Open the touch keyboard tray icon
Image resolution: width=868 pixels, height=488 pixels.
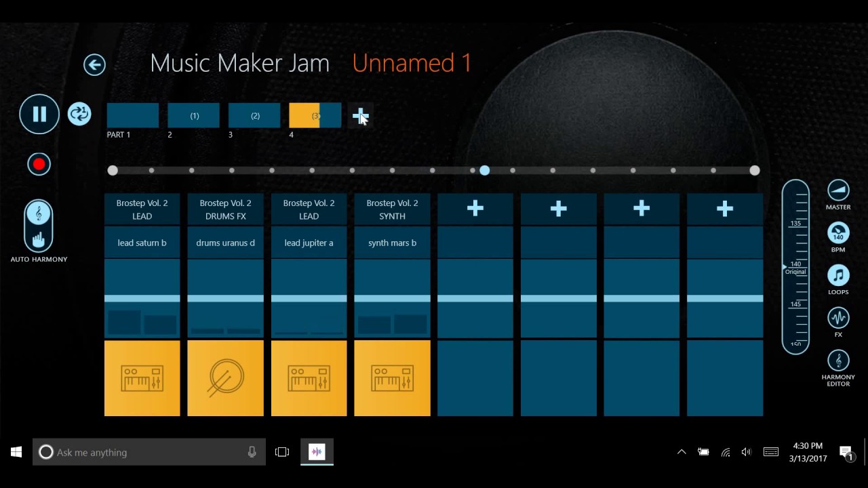click(771, 452)
